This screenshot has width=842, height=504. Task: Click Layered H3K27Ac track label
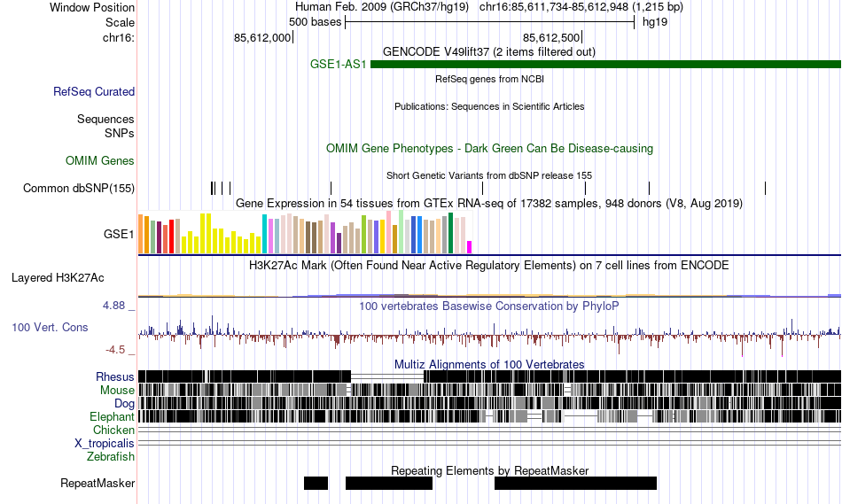(58, 278)
